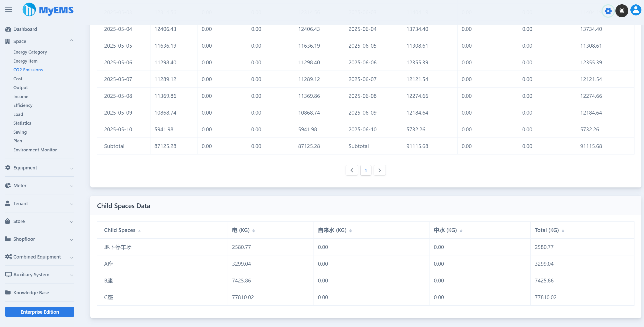Viewport: 644px width, 327px height.
Task: Collapse the Space sidebar section
Action: pos(71,41)
